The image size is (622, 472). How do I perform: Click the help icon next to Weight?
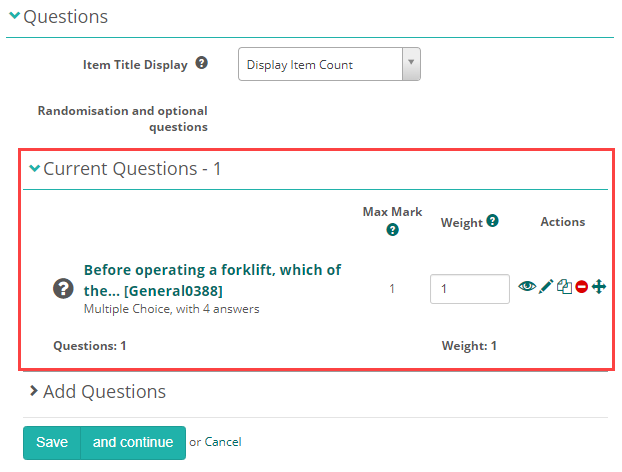pos(493,221)
